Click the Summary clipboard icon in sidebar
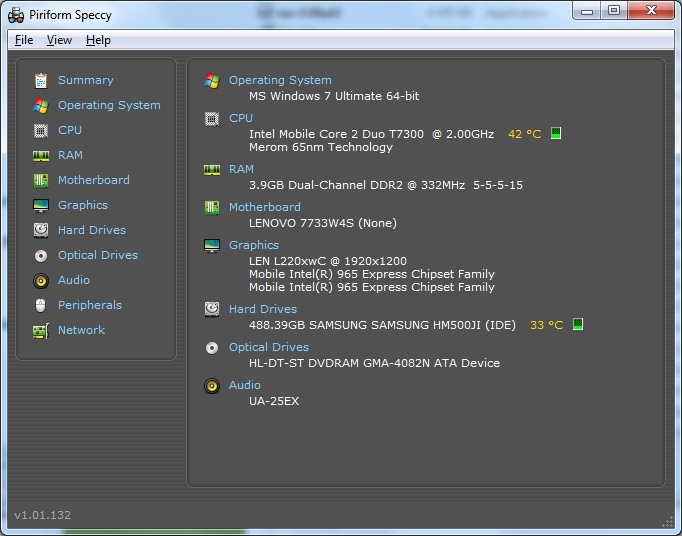The image size is (682, 536). click(41, 80)
